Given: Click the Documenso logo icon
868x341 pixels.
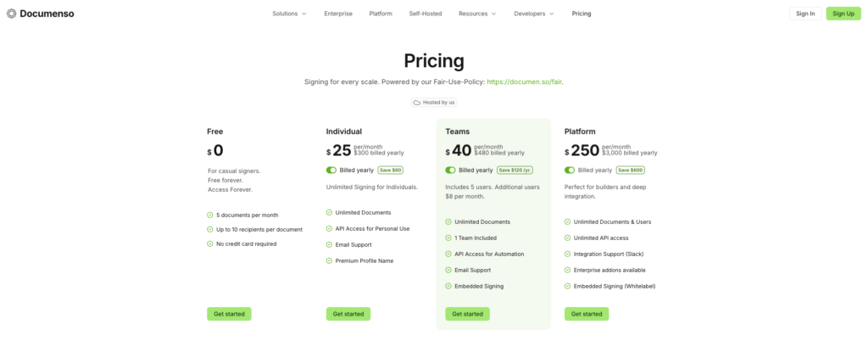Looking at the screenshot, I should (x=12, y=14).
